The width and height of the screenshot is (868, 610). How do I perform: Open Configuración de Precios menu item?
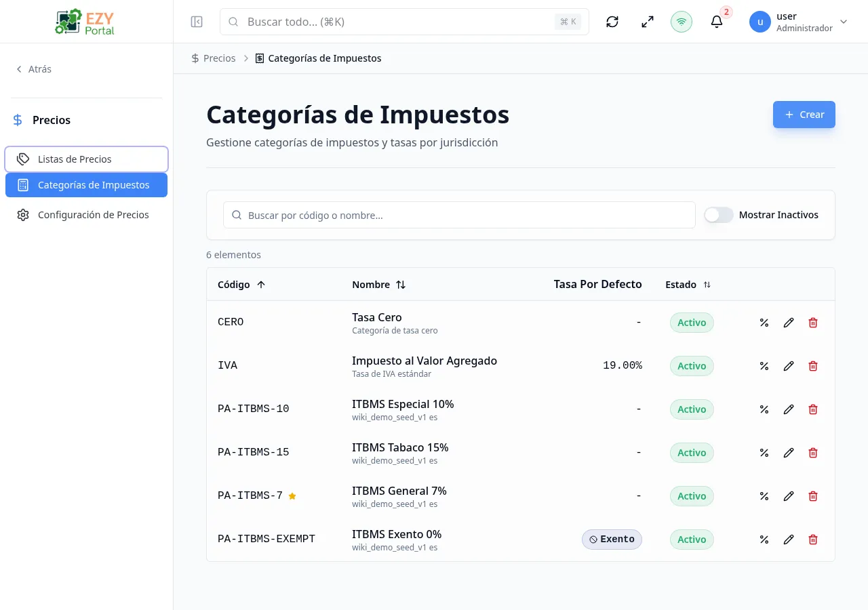coord(86,215)
